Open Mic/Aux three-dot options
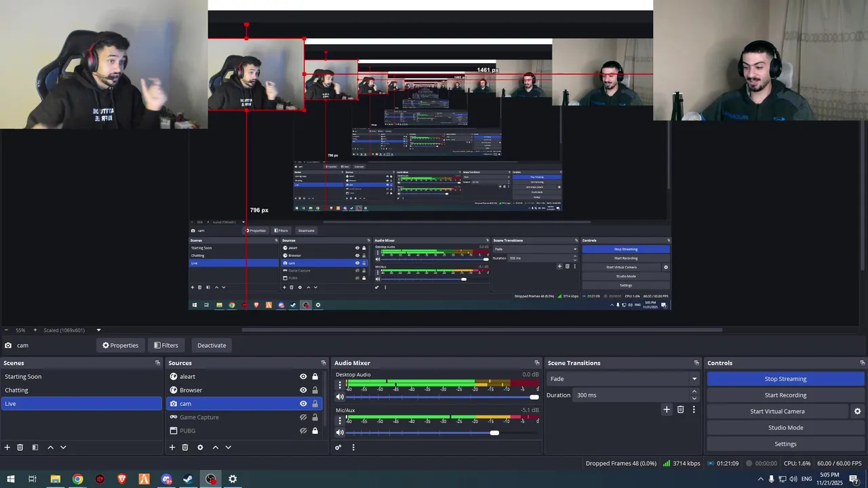Image resolution: width=868 pixels, height=488 pixels. pyautogui.click(x=340, y=420)
